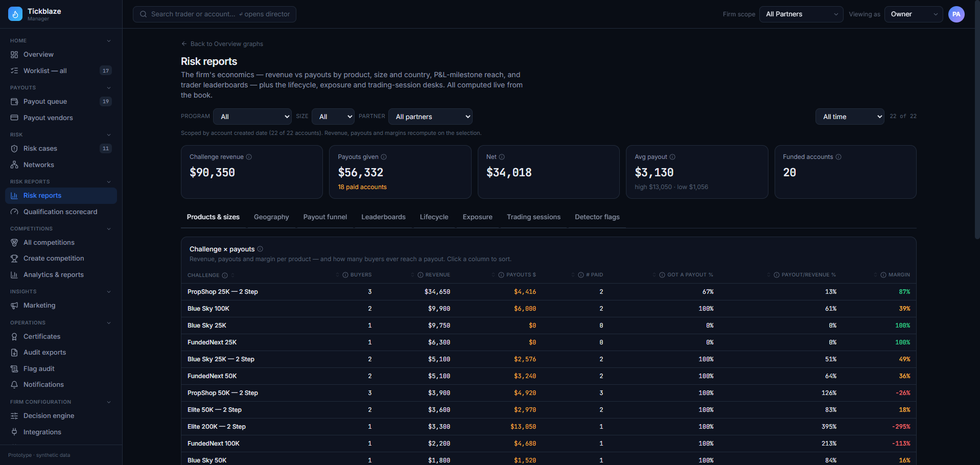Screen dimensions: 980x465
Task: Open the PROGRAM filter dropdown
Action: [252, 117]
